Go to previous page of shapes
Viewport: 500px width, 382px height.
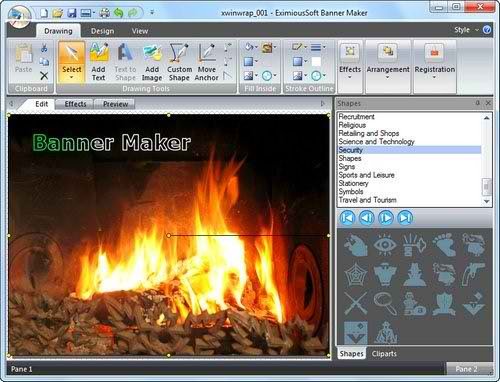pyautogui.click(x=367, y=218)
